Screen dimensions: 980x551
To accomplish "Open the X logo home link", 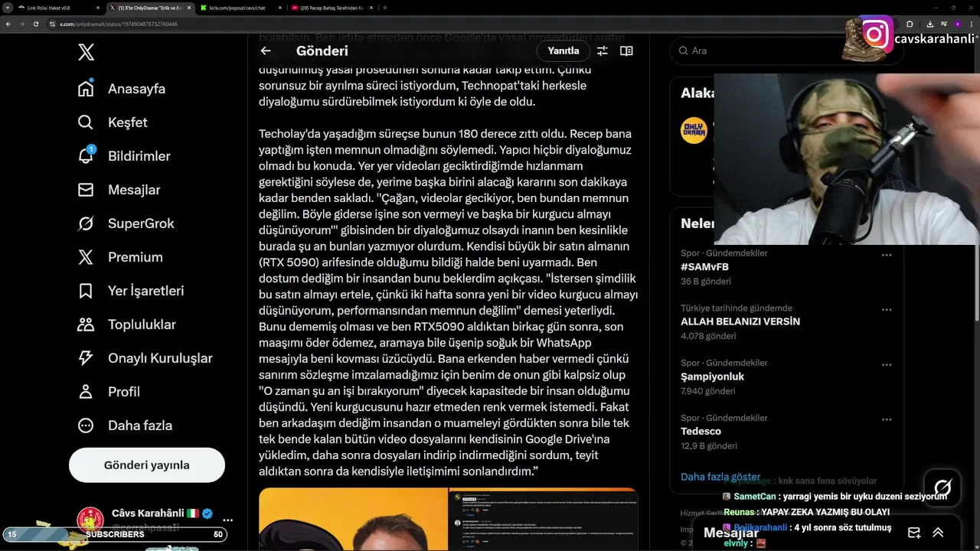I will [x=87, y=52].
